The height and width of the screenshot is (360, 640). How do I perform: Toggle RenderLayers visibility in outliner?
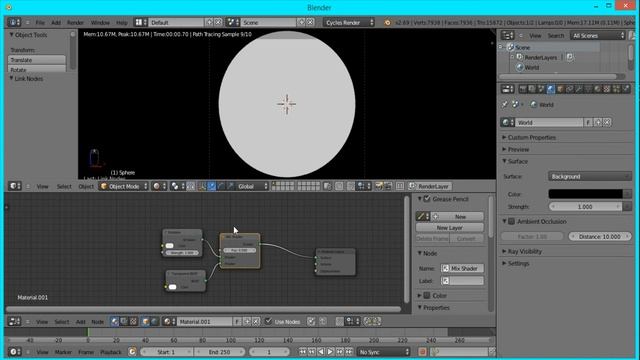click(x=570, y=58)
